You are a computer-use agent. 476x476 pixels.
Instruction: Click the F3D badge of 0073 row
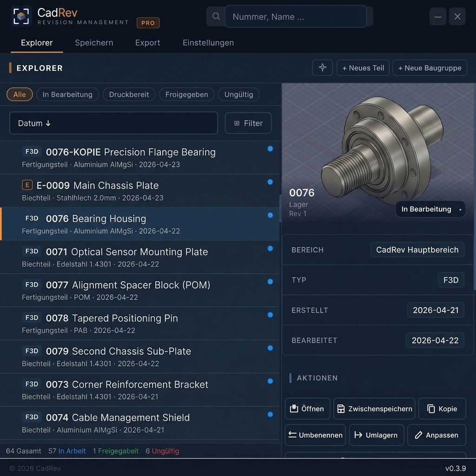32,384
